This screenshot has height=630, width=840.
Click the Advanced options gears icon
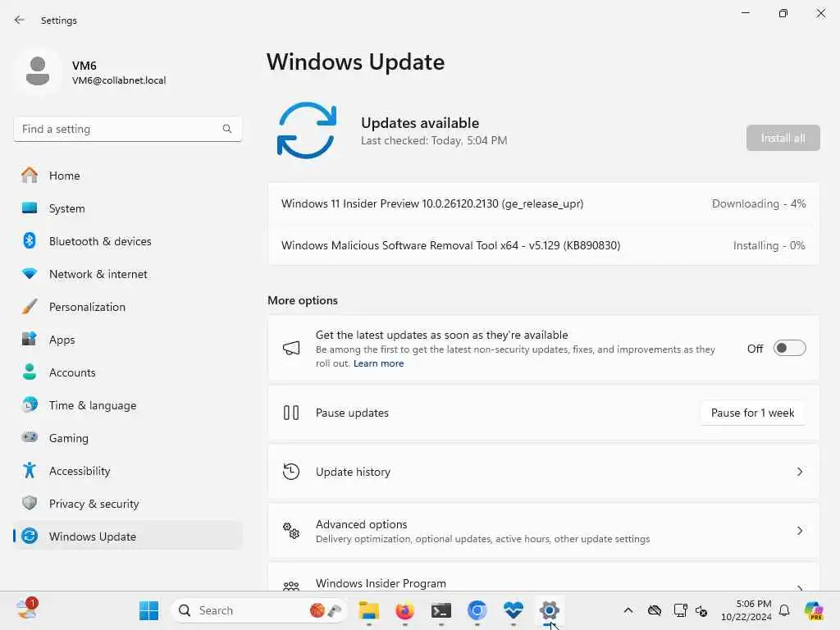tap(291, 531)
